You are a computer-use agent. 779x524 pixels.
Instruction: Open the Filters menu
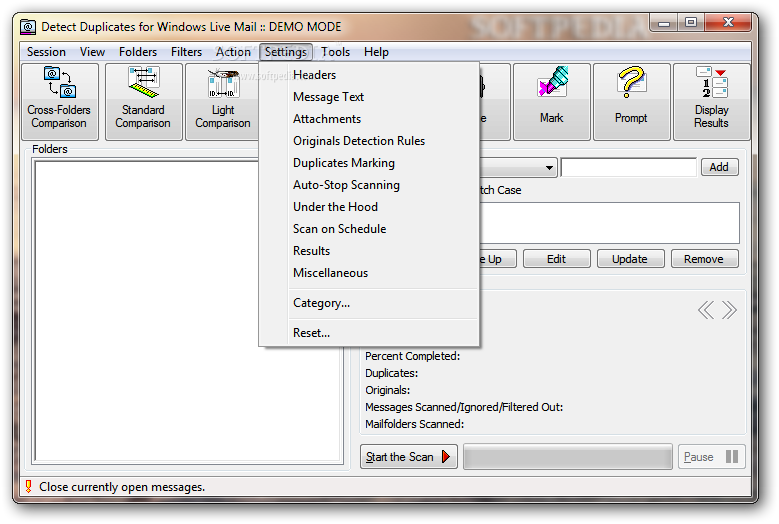[x=186, y=52]
